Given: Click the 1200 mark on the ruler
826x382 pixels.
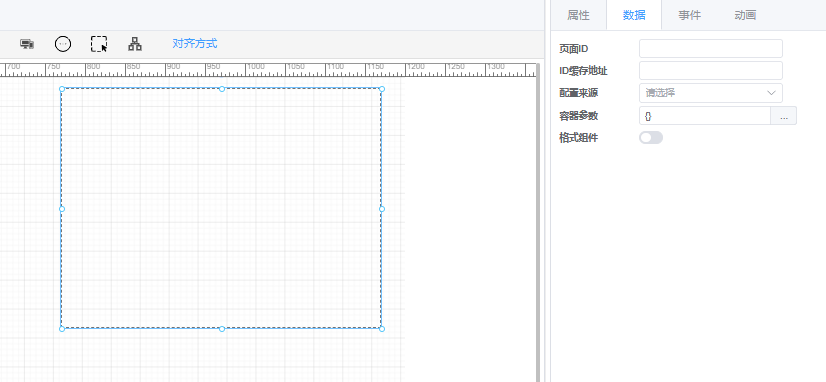Looking at the screenshot, I should tap(416, 67).
